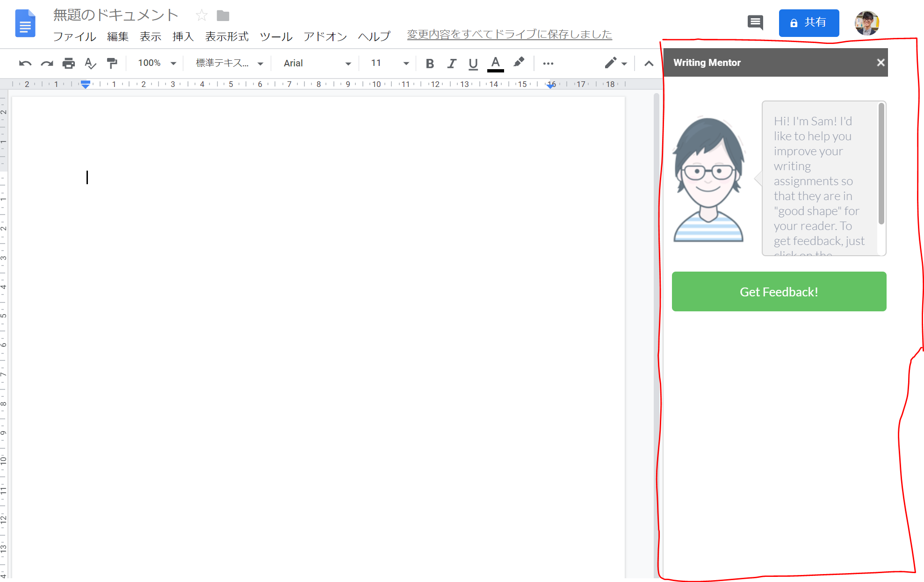Screen dimensions: 924x582
Task: Click the print icon
Action: point(69,63)
